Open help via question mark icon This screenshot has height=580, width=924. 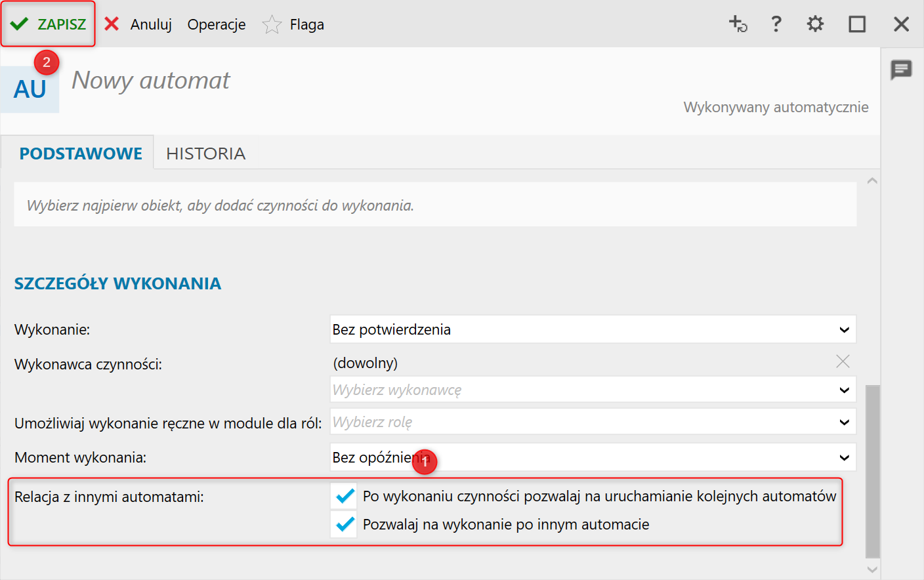776,24
